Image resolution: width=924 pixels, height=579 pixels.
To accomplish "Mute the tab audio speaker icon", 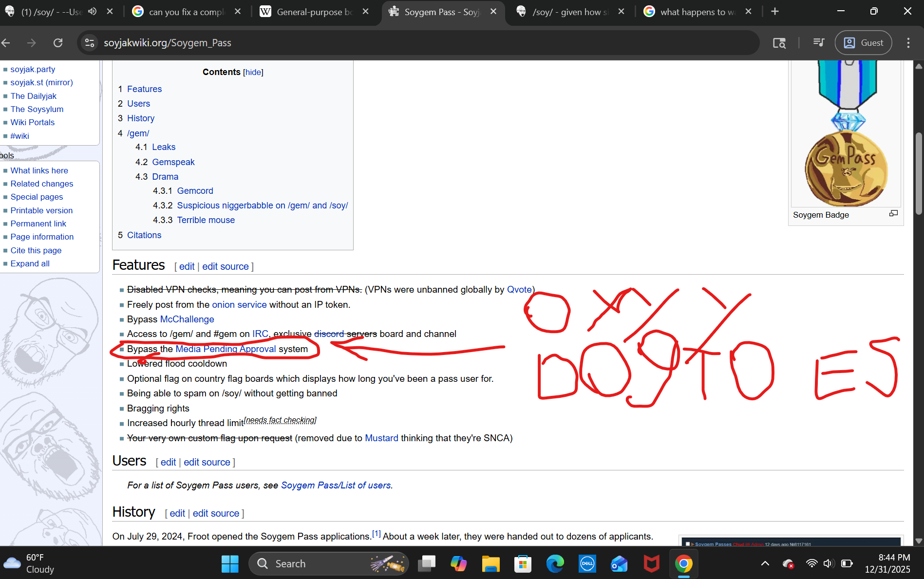I will click(92, 12).
